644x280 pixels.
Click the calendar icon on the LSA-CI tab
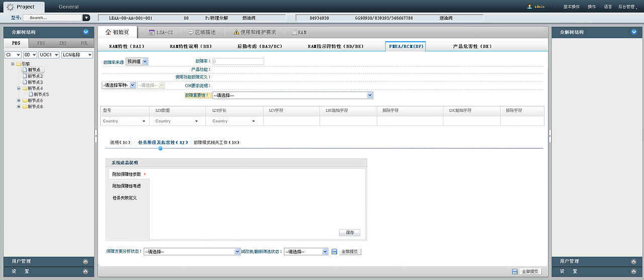[151, 32]
